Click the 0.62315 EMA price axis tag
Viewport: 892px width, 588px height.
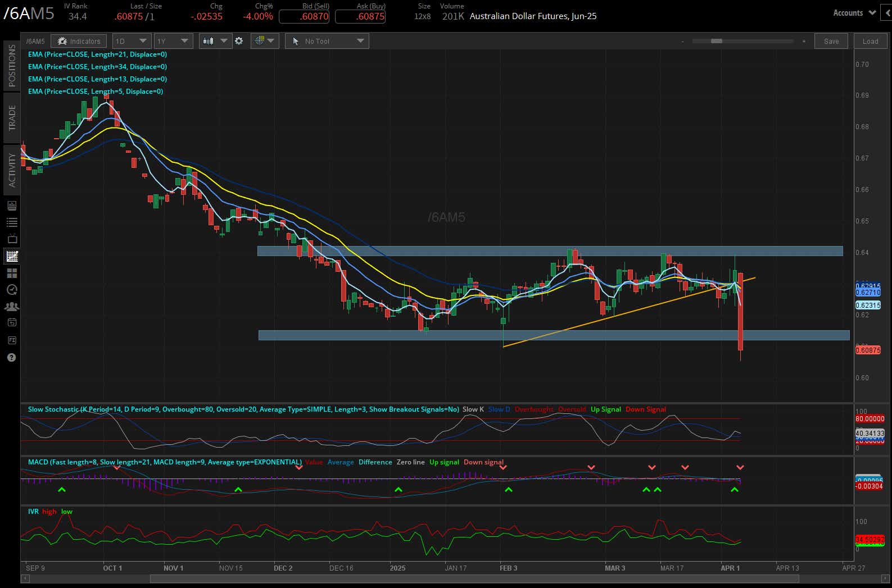pyautogui.click(x=868, y=305)
